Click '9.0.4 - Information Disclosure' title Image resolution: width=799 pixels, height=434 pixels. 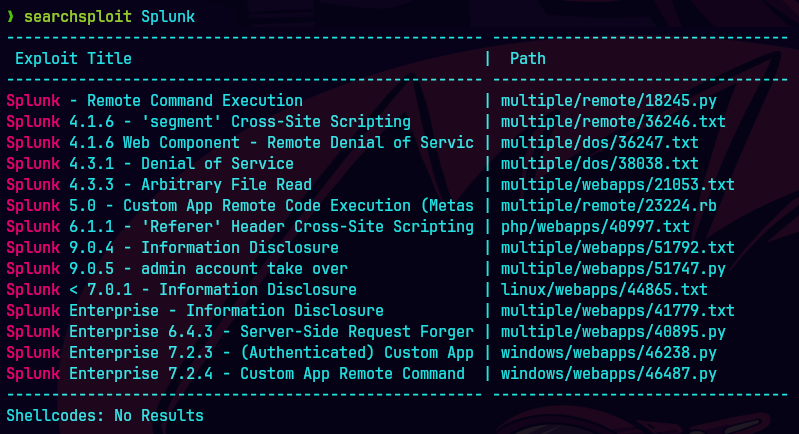[x=204, y=247]
